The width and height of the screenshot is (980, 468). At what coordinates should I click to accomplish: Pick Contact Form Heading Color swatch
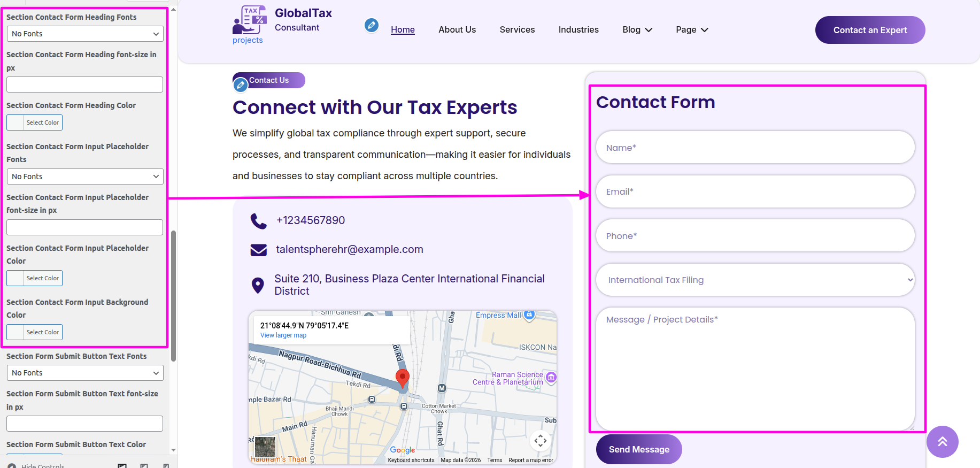[x=16, y=122]
